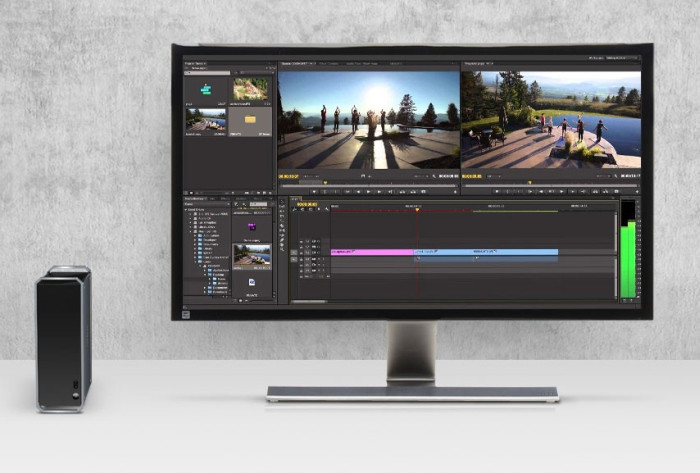Select the Rolling Edit tool
The image size is (700, 473).
(x=282, y=216)
